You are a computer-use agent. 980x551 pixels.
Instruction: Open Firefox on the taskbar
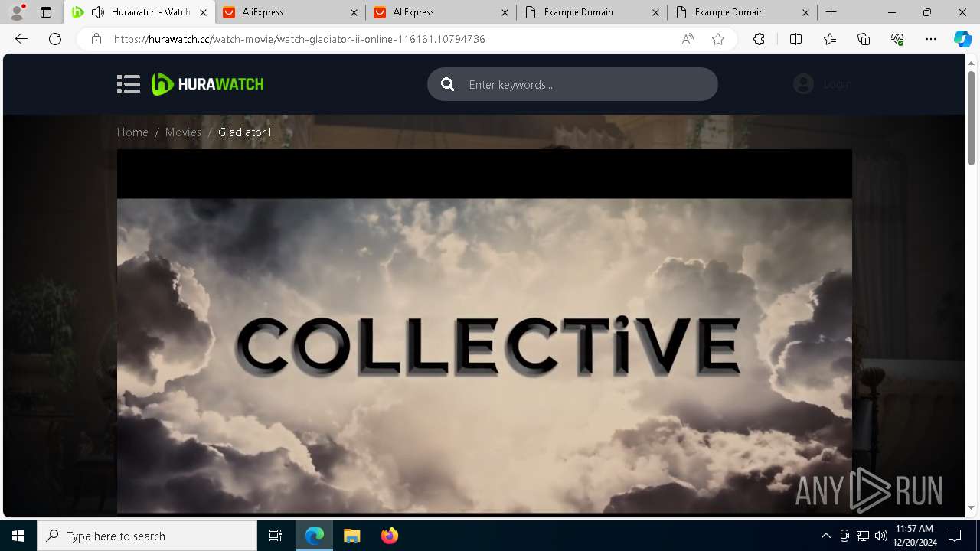click(389, 536)
